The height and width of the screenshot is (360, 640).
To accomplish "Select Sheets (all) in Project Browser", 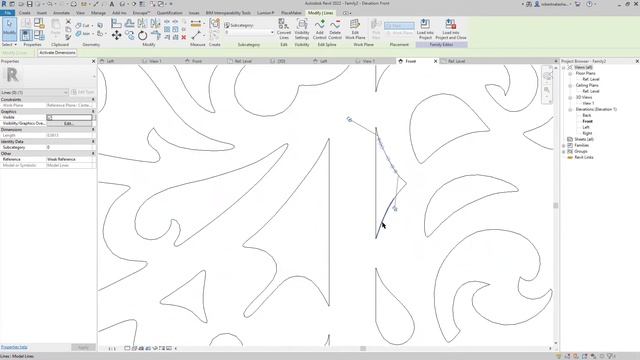I will [x=584, y=140].
